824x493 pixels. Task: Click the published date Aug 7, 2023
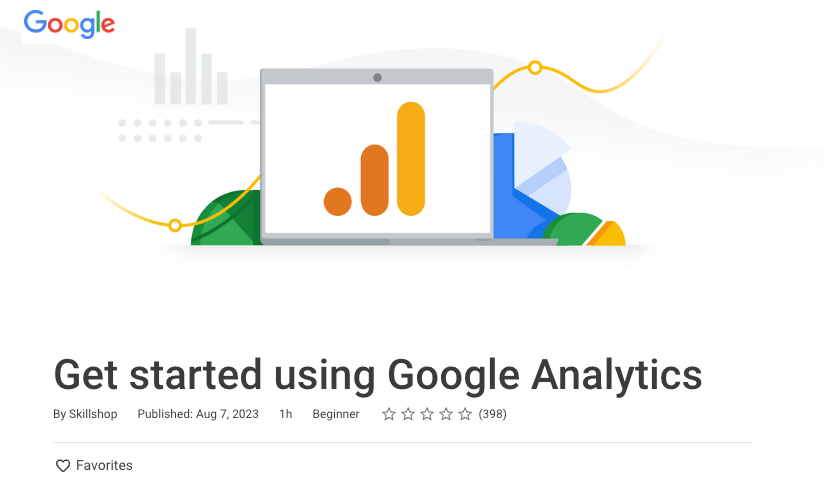point(198,414)
